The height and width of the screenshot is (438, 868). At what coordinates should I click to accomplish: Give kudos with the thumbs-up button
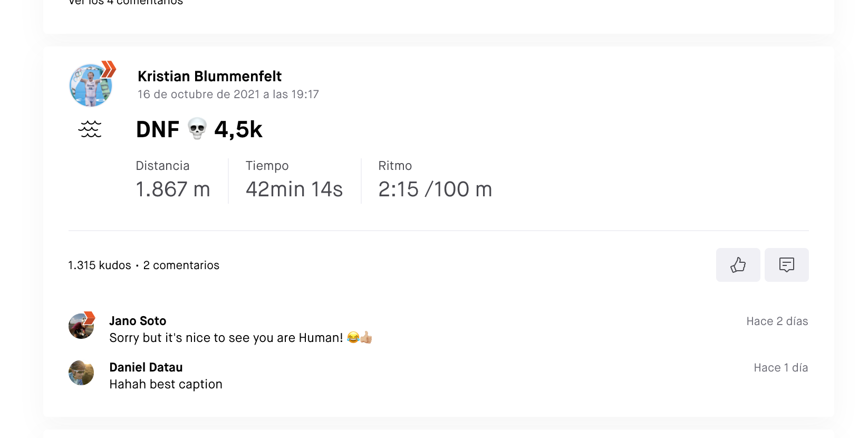pos(738,265)
